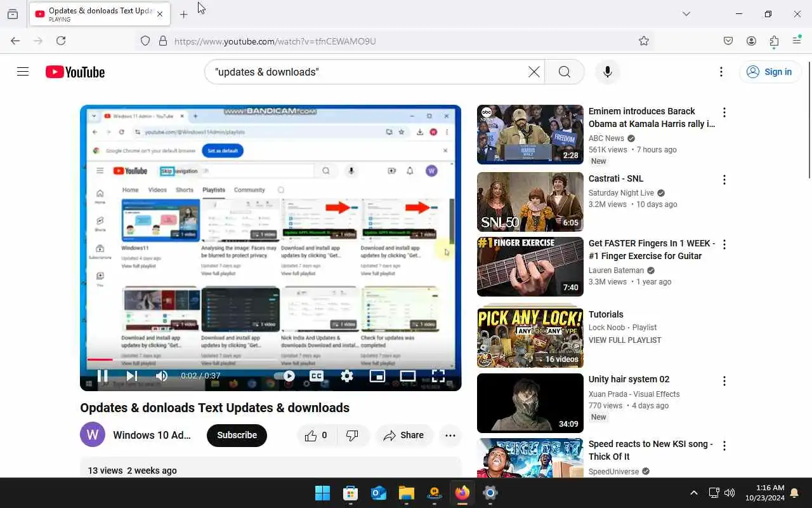Screen dimensions: 812x508
Task: Dislike the video with thumbs down
Action: (x=352, y=436)
